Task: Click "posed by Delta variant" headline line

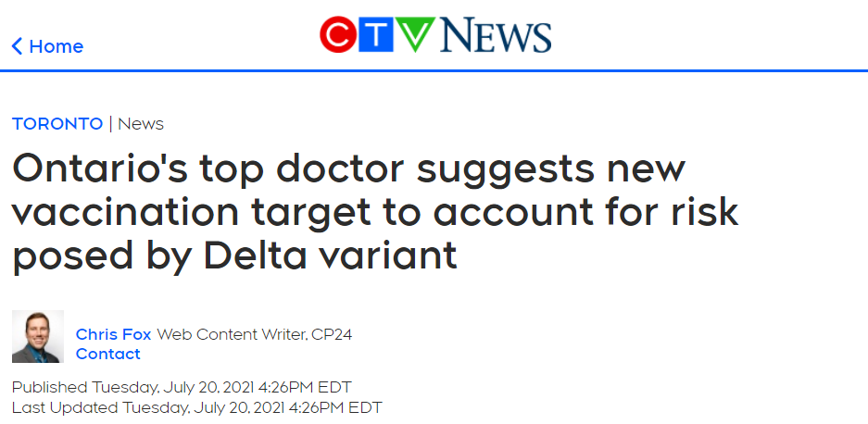Action: (234, 256)
